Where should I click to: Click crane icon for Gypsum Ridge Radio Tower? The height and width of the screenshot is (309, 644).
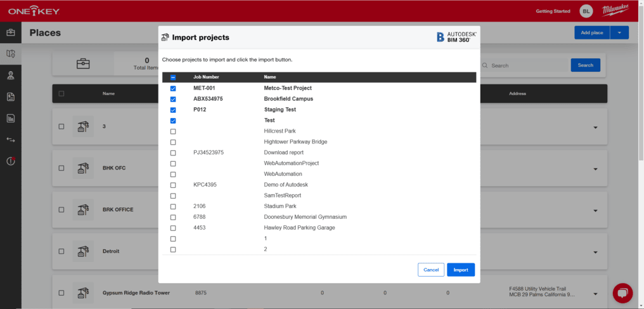click(83, 293)
